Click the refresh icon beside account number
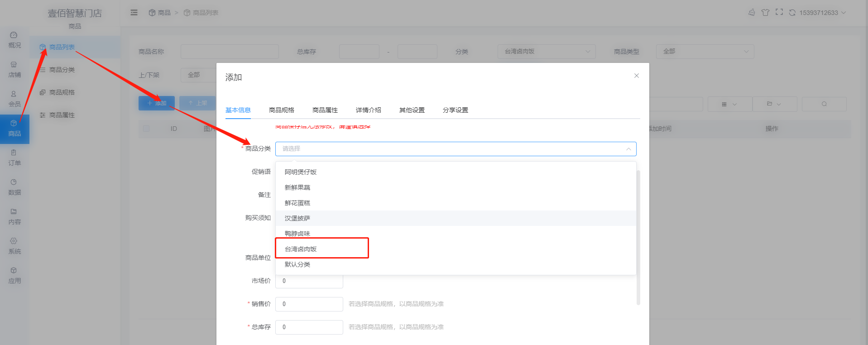The image size is (868, 345). tap(792, 13)
